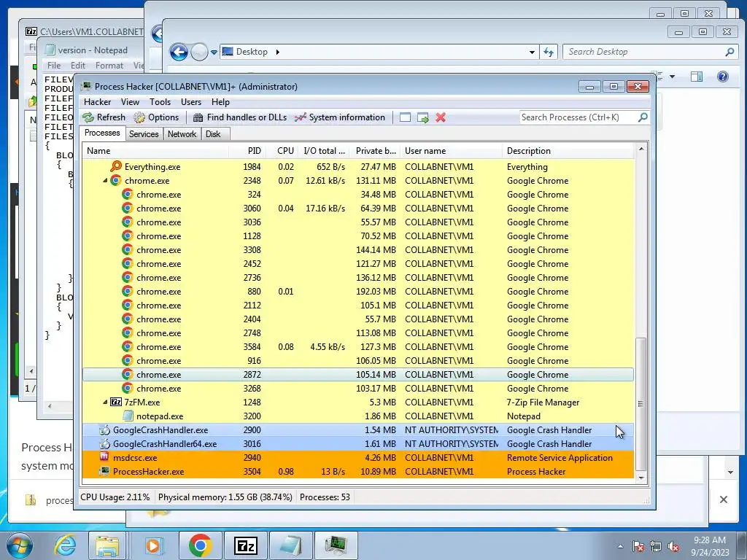Click the Explorer preview pane icon
Image resolution: width=747 pixels, height=560 pixels.
697,76
